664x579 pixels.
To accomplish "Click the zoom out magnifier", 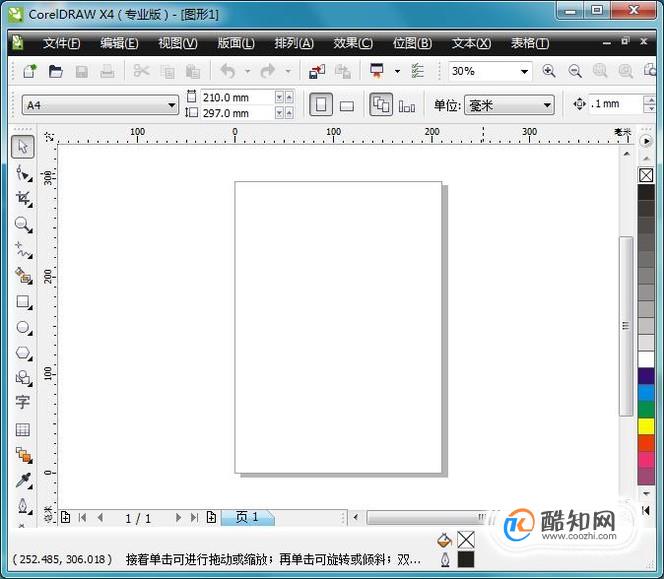I will [x=575, y=71].
